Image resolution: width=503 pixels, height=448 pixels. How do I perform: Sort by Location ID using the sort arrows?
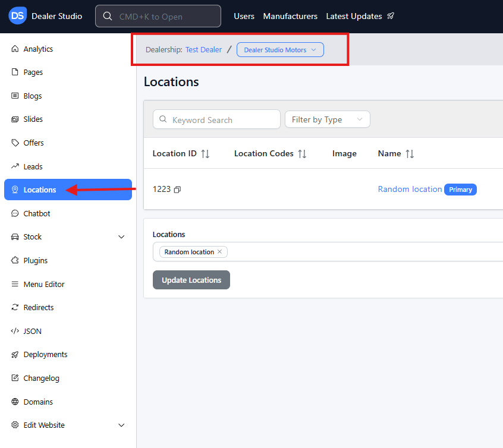click(x=205, y=154)
